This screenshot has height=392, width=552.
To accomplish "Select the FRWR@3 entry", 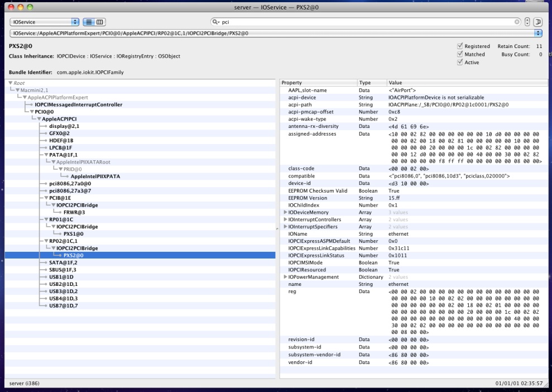I will (74, 212).
